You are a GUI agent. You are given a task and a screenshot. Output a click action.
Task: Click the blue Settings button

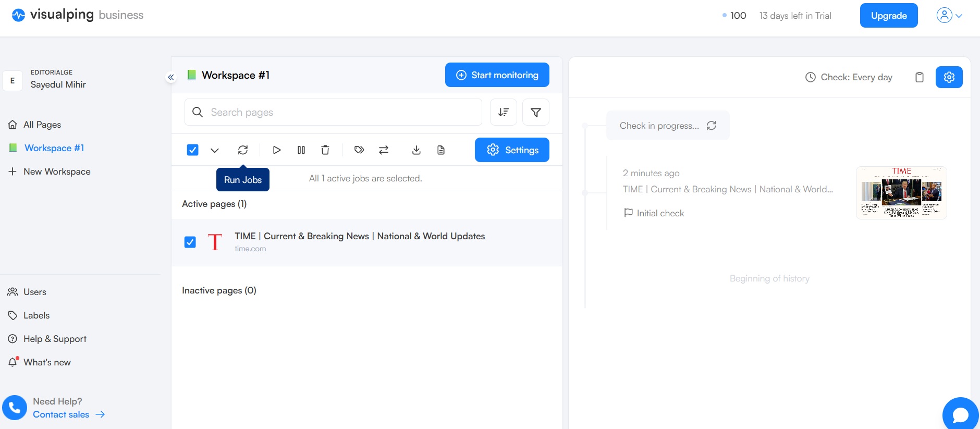512,150
